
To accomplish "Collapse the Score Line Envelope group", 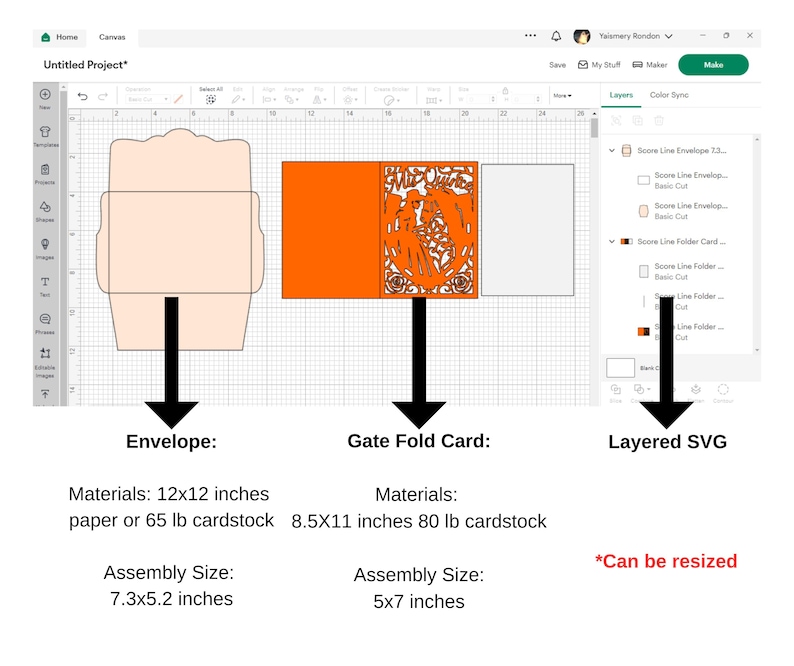I will (612, 150).
